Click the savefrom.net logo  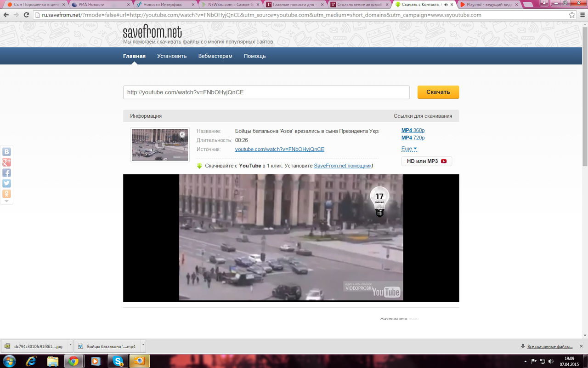click(152, 32)
